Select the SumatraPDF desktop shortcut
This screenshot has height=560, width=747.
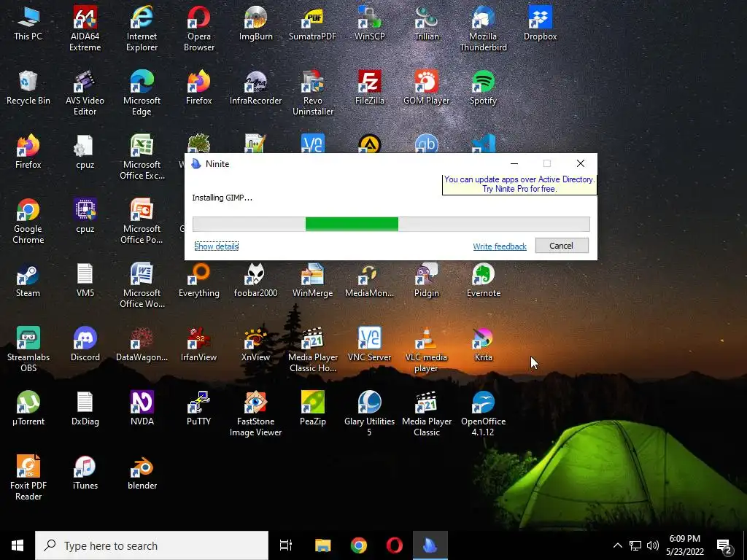click(312, 23)
